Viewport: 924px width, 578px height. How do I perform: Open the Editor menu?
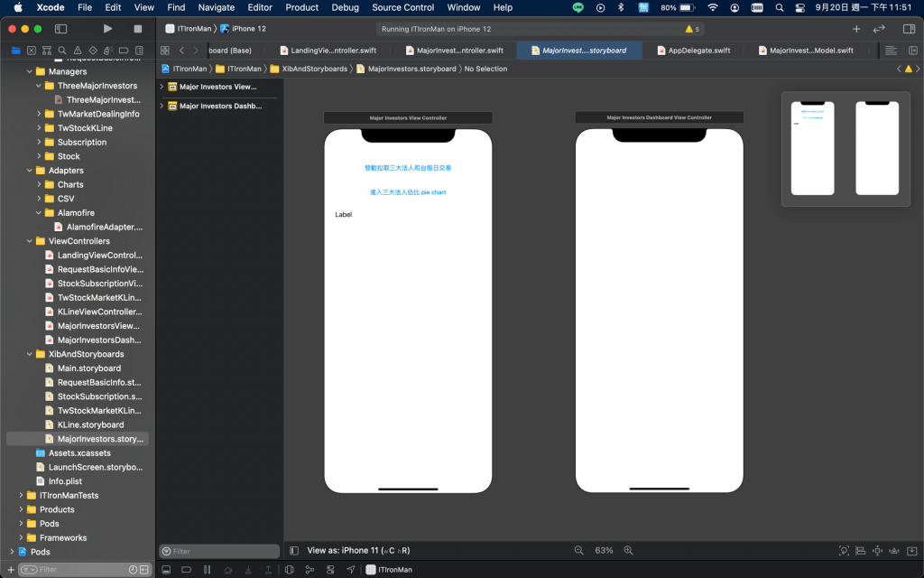(x=260, y=7)
